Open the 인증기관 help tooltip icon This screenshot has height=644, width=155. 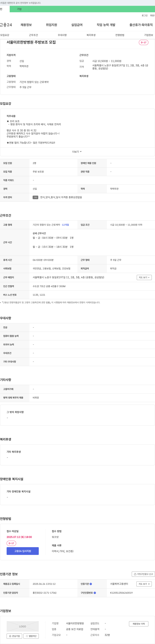(x=91, y=584)
